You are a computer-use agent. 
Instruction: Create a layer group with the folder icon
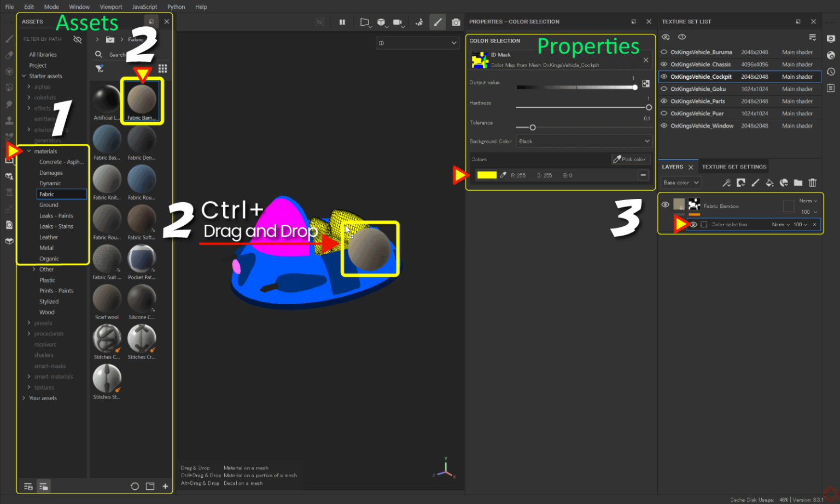click(798, 183)
